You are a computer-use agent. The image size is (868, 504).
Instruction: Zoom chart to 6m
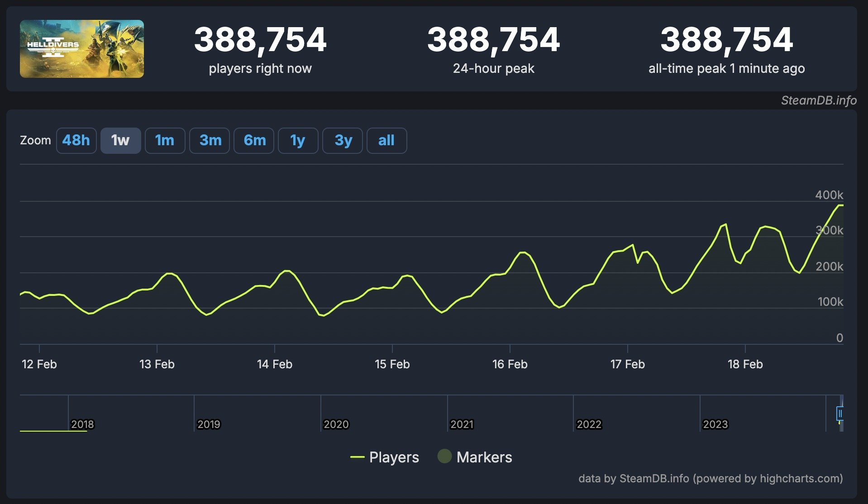click(254, 141)
